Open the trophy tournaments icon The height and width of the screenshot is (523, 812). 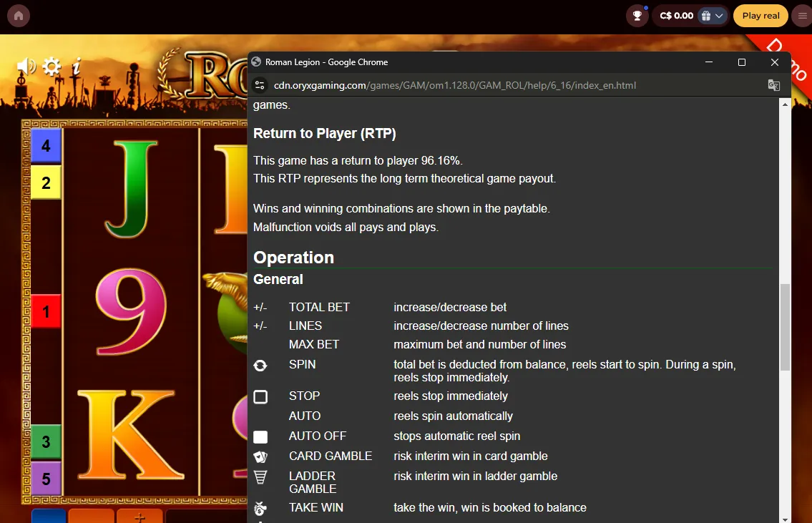tap(637, 16)
